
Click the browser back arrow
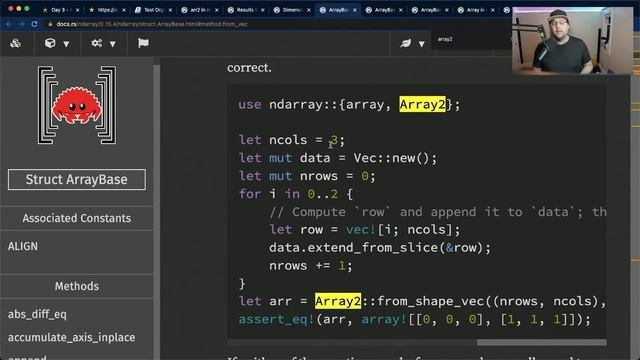pyautogui.click(x=9, y=24)
